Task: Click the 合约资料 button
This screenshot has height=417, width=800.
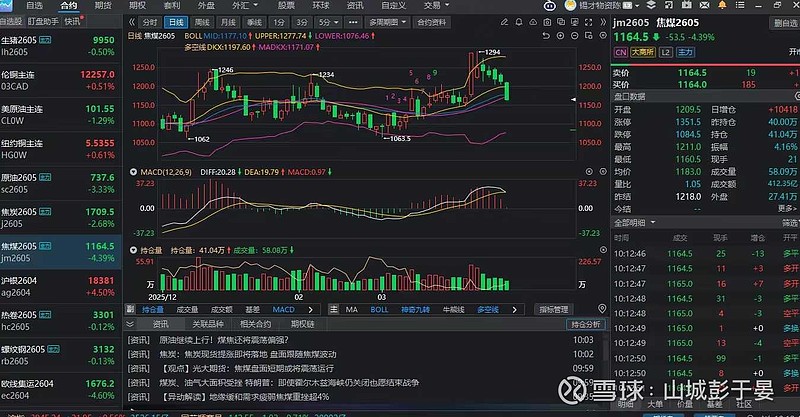Action: 432,22
